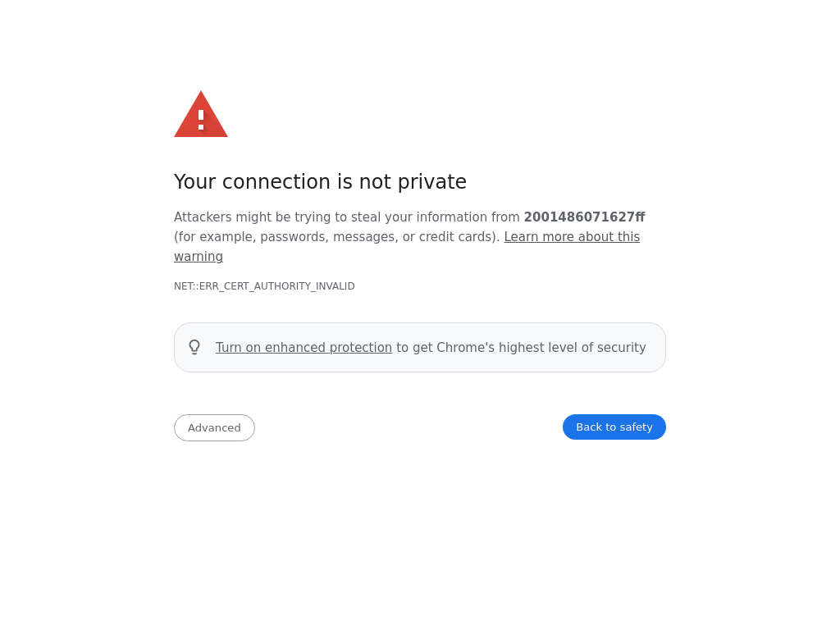Click the Your connection is not private heading
Viewport: 840px width, 630px height.
[x=320, y=182]
